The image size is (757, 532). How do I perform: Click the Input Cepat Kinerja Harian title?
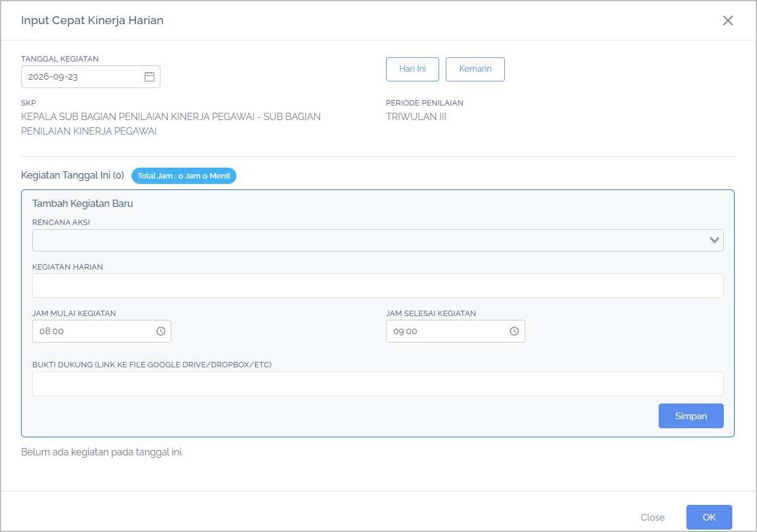coord(92,21)
